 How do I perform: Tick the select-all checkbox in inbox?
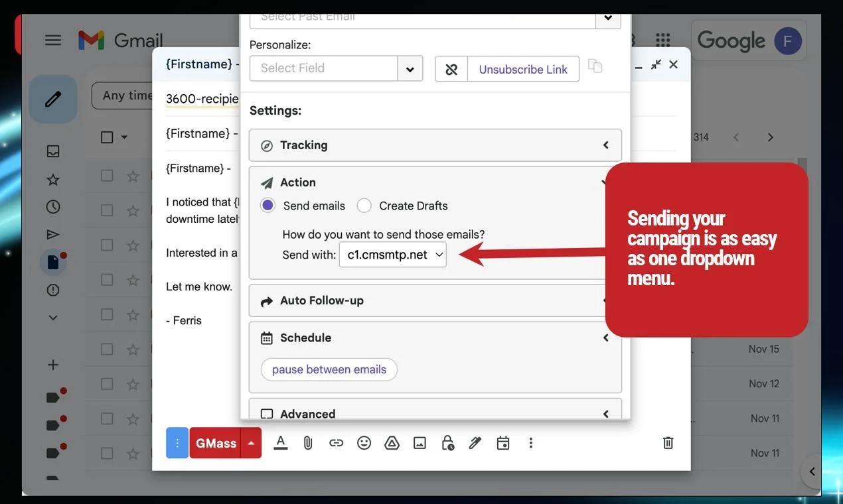pyautogui.click(x=106, y=137)
